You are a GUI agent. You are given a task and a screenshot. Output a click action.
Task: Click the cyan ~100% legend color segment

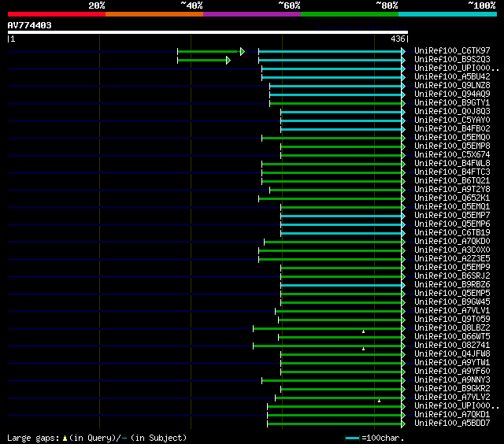pos(447,14)
